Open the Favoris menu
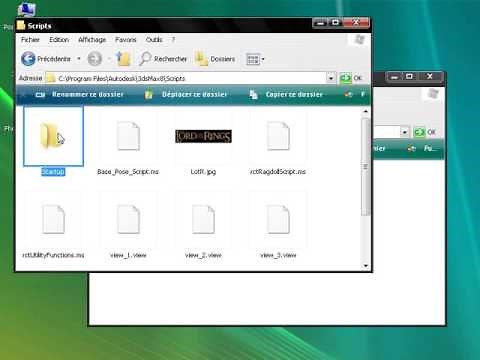The image size is (480, 360). [126, 40]
